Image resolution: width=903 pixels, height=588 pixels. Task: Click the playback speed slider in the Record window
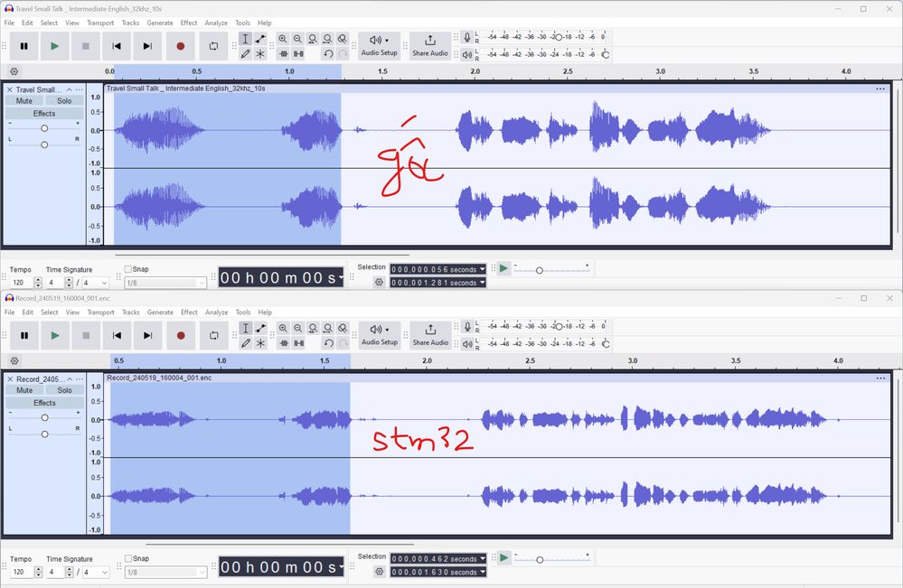[551, 558]
